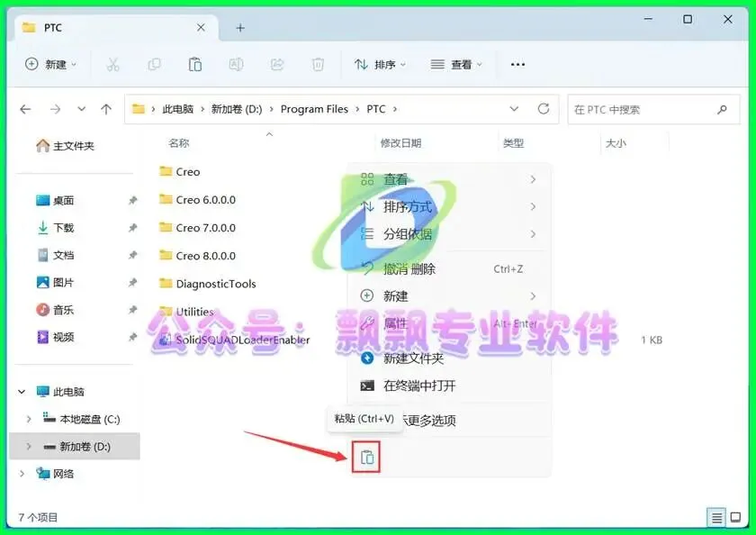
Task: Select the Creo 8.0.0.0 folder
Action: [x=197, y=256]
